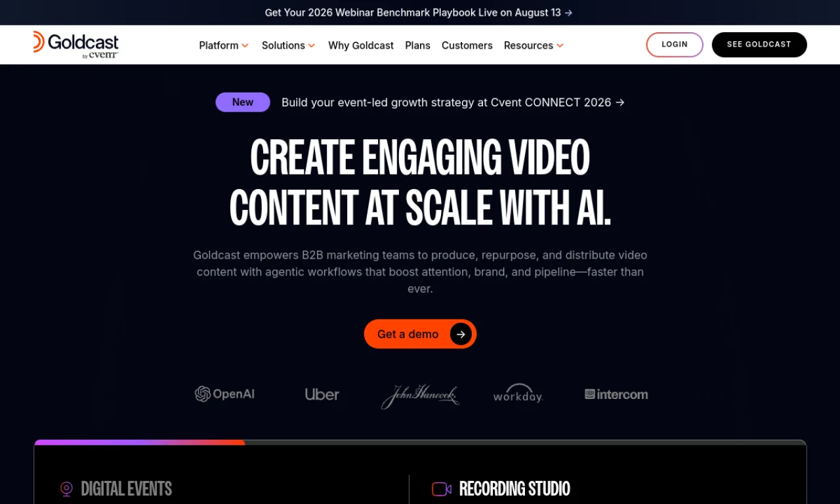The width and height of the screenshot is (840, 504).
Task: Open the Customers page
Action: coord(467,45)
